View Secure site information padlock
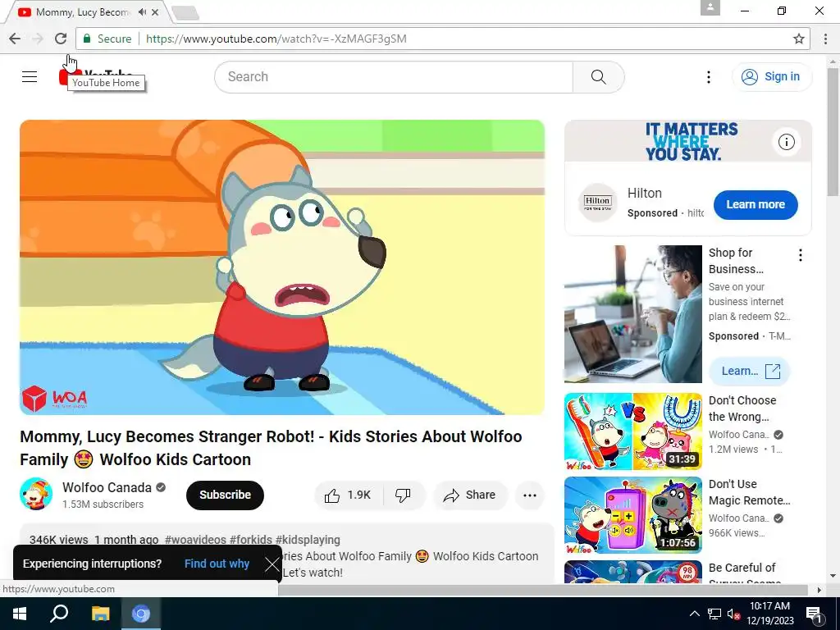840x630 pixels. pyautogui.click(x=107, y=39)
